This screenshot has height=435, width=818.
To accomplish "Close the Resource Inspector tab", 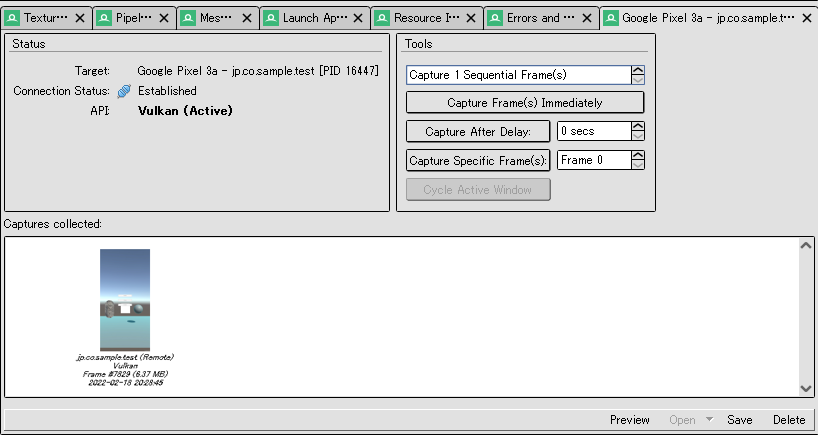I will [x=472, y=18].
